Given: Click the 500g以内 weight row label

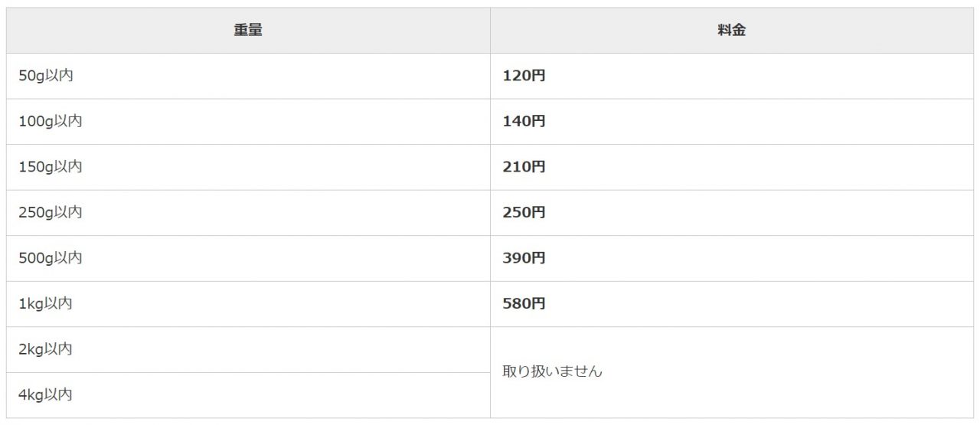Looking at the screenshot, I should [x=50, y=258].
